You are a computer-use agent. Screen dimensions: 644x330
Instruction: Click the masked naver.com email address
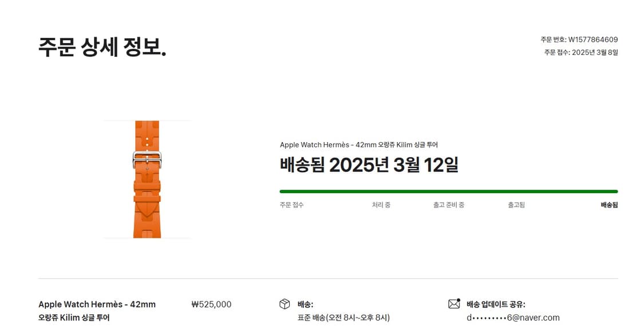tap(513, 317)
